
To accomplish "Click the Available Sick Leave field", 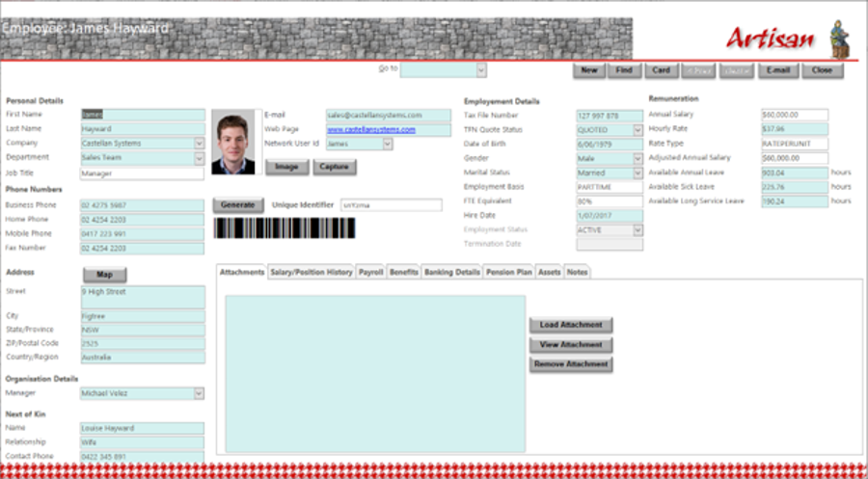I will tap(795, 188).
